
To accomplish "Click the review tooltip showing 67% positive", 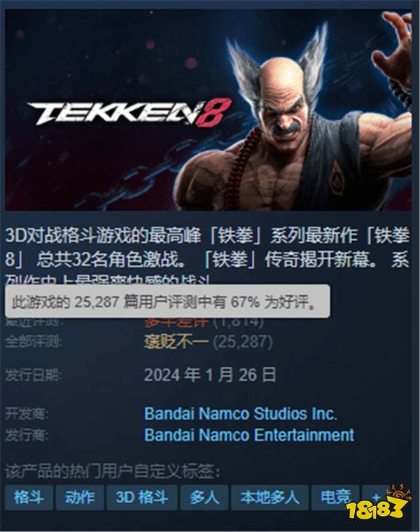I will click(x=167, y=301).
